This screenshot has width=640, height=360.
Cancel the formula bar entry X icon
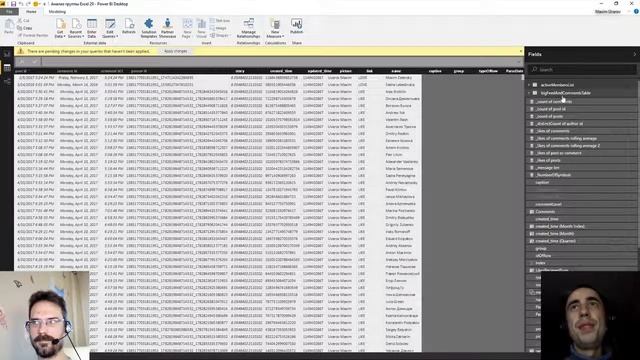point(22,62)
